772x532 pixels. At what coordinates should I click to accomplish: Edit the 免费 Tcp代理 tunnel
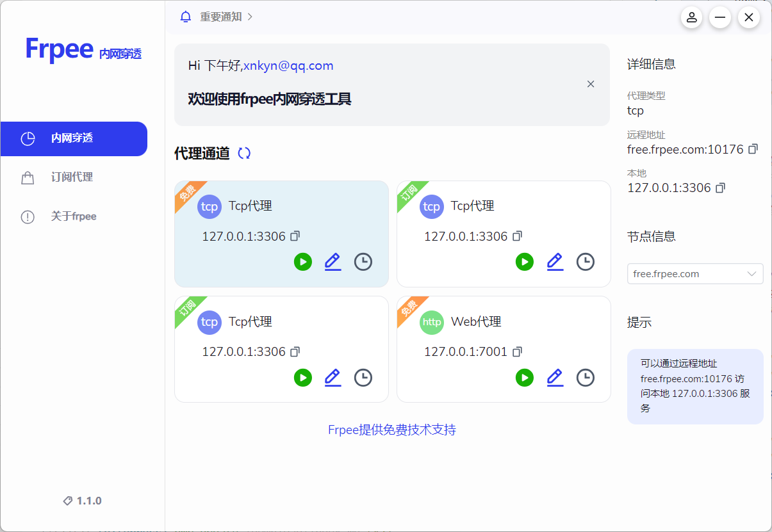(x=333, y=261)
